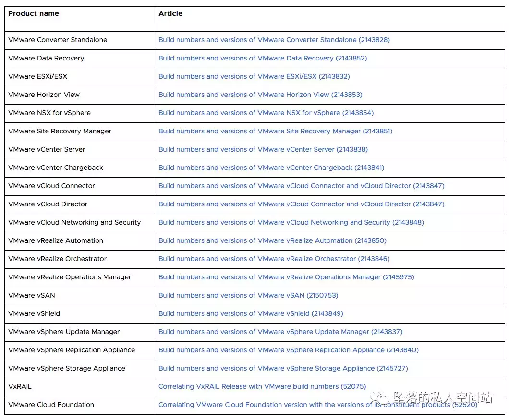Viewport: 509px width, 420px height.
Task: Open the vCenter Chargeback build numbers article
Action: coord(271,168)
